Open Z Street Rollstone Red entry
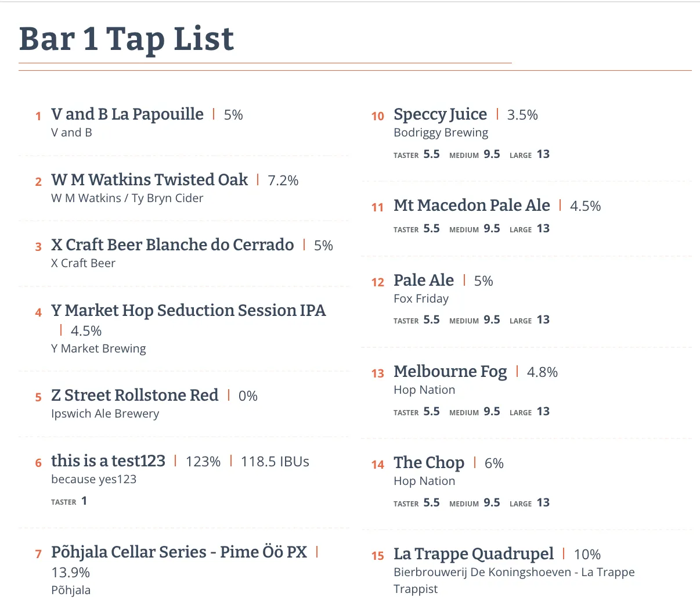Viewport: 700px width, 604px height. click(135, 396)
